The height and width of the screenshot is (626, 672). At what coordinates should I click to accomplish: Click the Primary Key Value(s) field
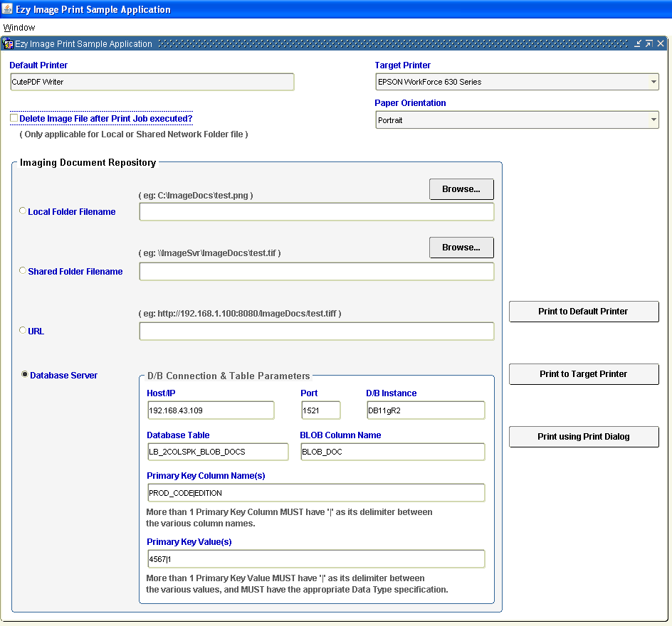[x=316, y=558]
